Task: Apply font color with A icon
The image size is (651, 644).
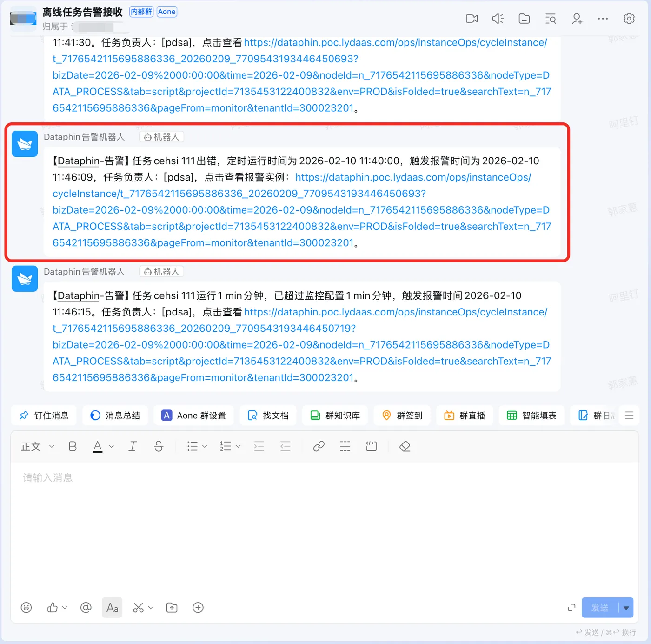Action: pos(98,447)
